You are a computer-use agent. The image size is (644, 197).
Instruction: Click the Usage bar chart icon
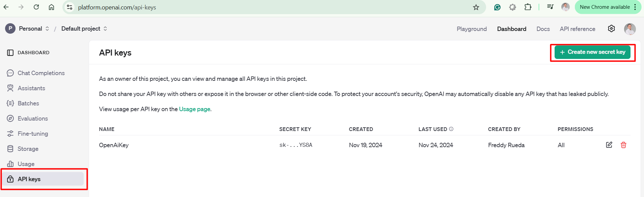point(10,164)
